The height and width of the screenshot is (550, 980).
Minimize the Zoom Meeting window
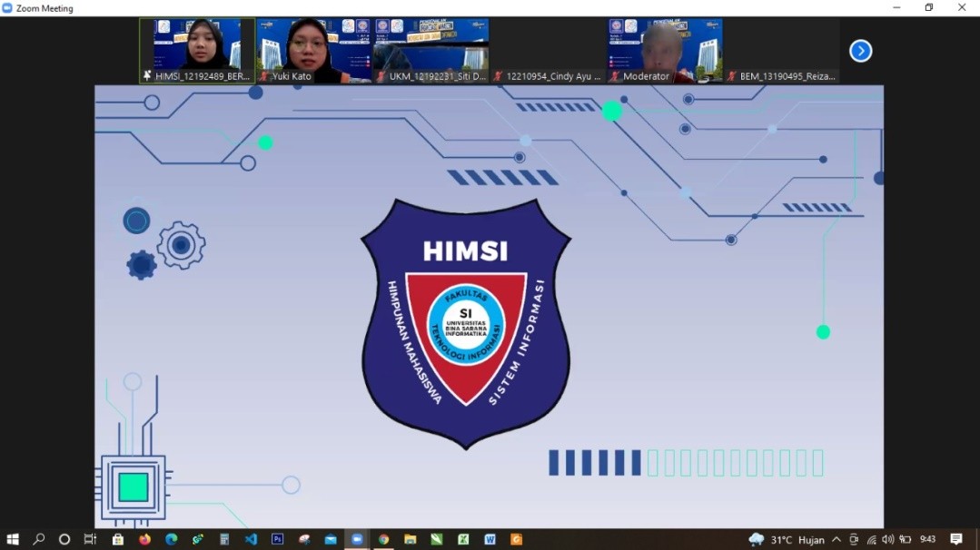[896, 7]
